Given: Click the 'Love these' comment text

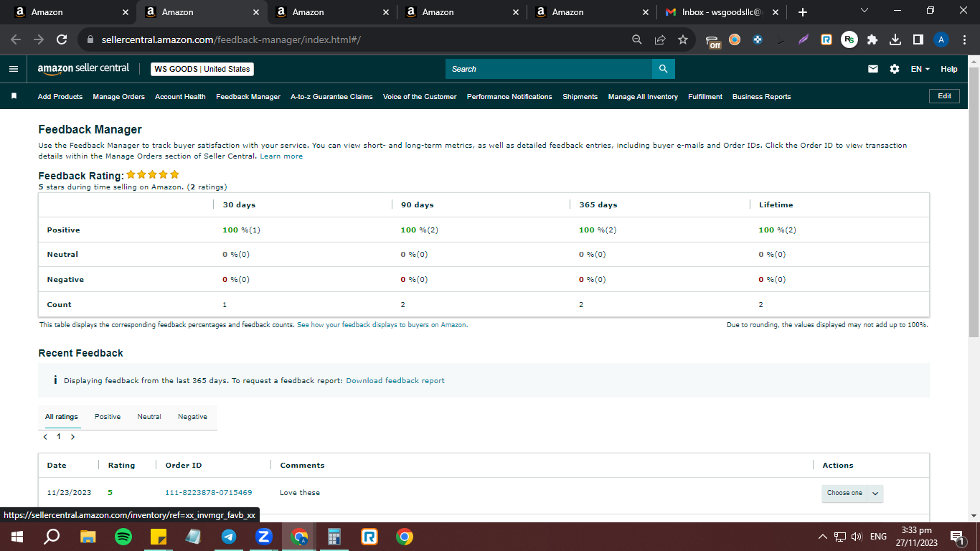Looking at the screenshot, I should (300, 492).
